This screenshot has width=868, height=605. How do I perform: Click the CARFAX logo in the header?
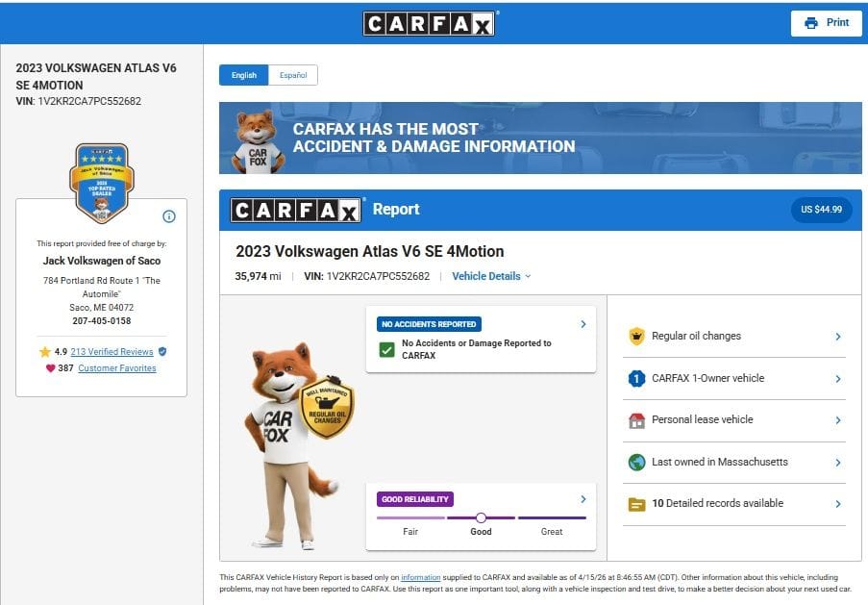[x=429, y=23]
